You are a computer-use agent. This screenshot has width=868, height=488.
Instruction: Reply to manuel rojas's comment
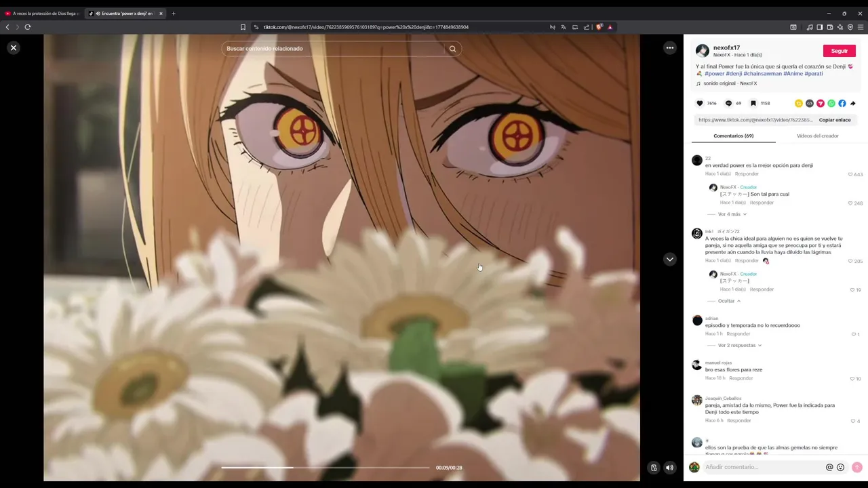click(x=741, y=378)
